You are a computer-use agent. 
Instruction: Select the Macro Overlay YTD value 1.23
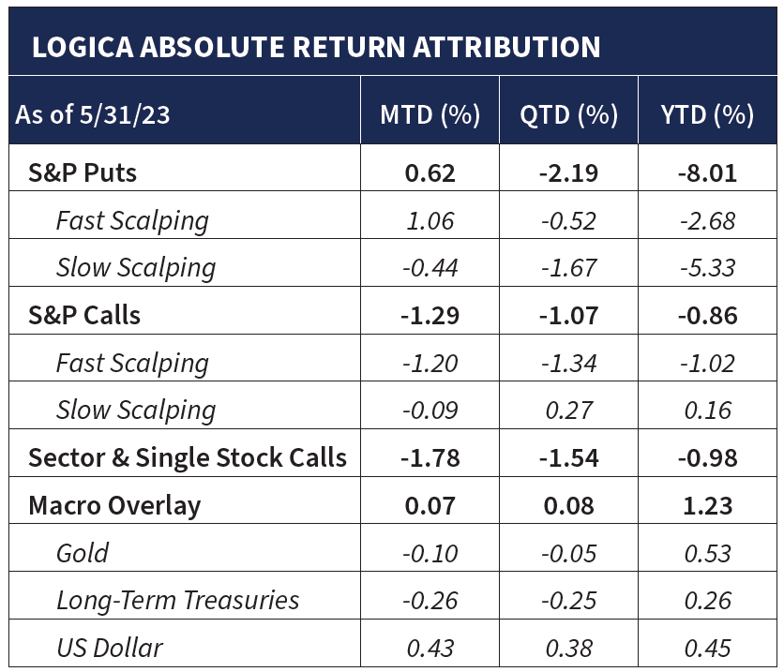pos(708,506)
